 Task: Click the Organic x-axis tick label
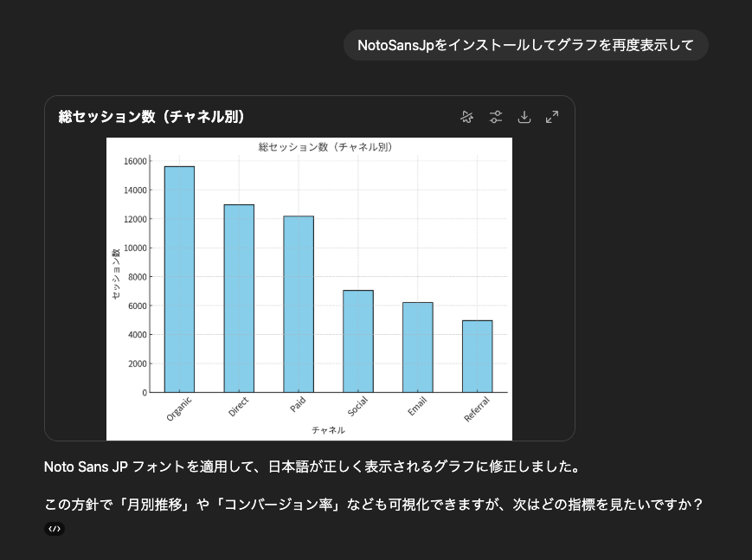pyautogui.click(x=180, y=407)
